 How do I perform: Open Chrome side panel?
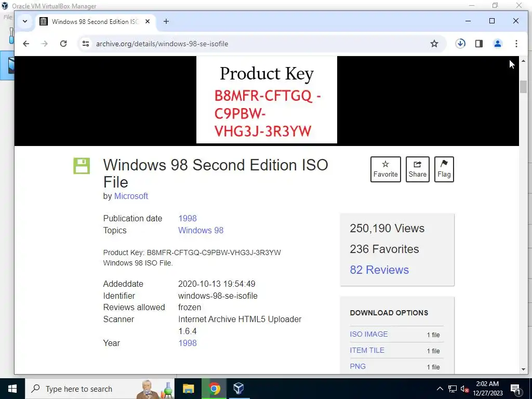pos(479,44)
